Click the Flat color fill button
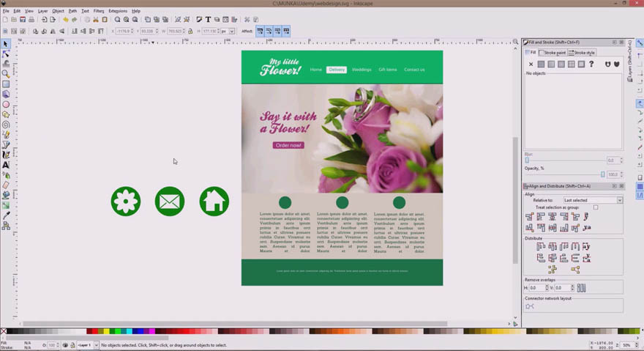This screenshot has width=644, height=351. (x=541, y=64)
